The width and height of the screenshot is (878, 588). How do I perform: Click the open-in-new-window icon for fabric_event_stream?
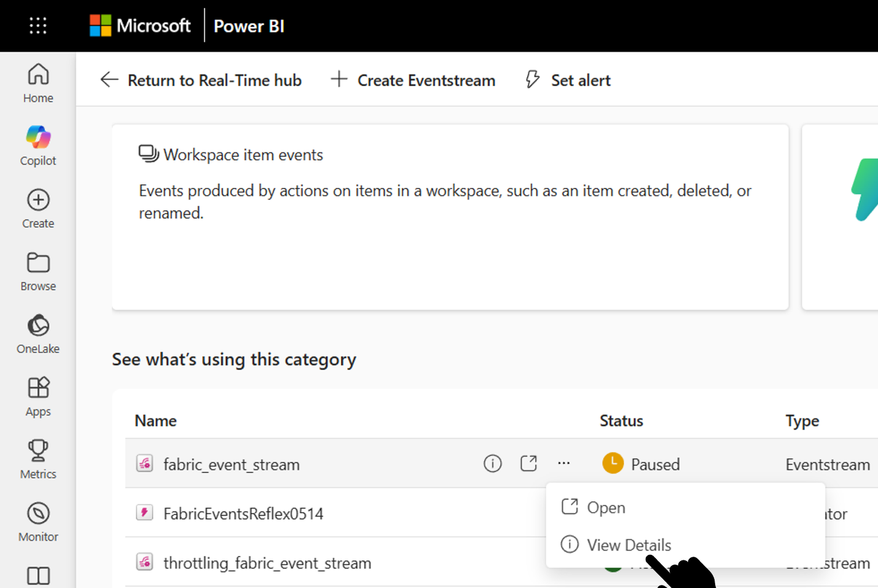coord(528,463)
